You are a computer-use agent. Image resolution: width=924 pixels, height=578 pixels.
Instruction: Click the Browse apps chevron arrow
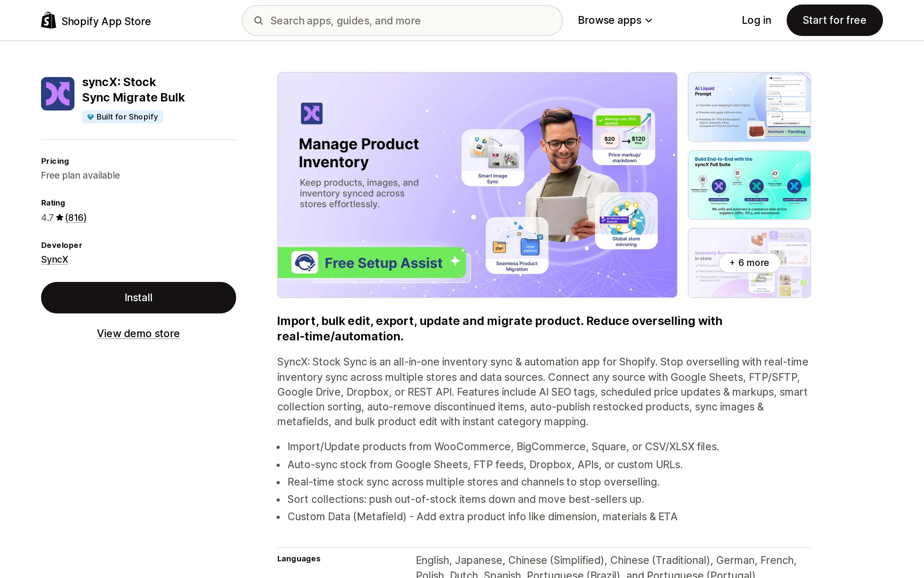(x=649, y=21)
